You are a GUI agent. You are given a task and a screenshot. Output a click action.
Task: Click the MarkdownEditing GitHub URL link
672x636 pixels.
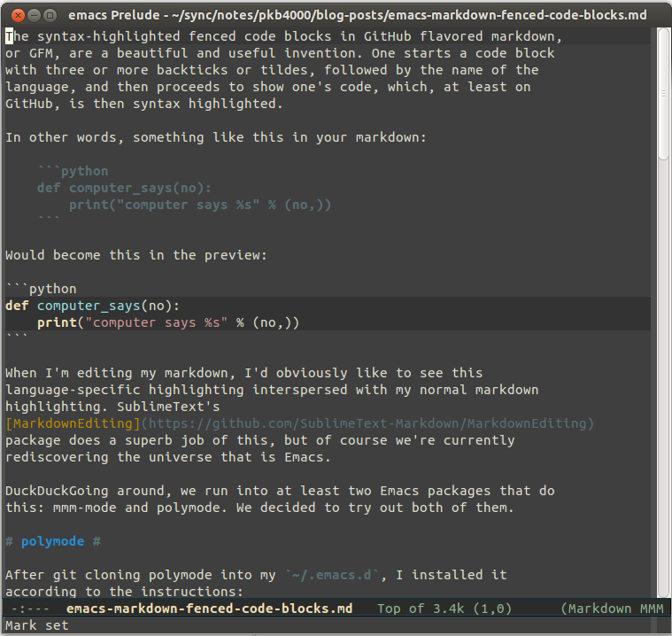[x=367, y=423]
